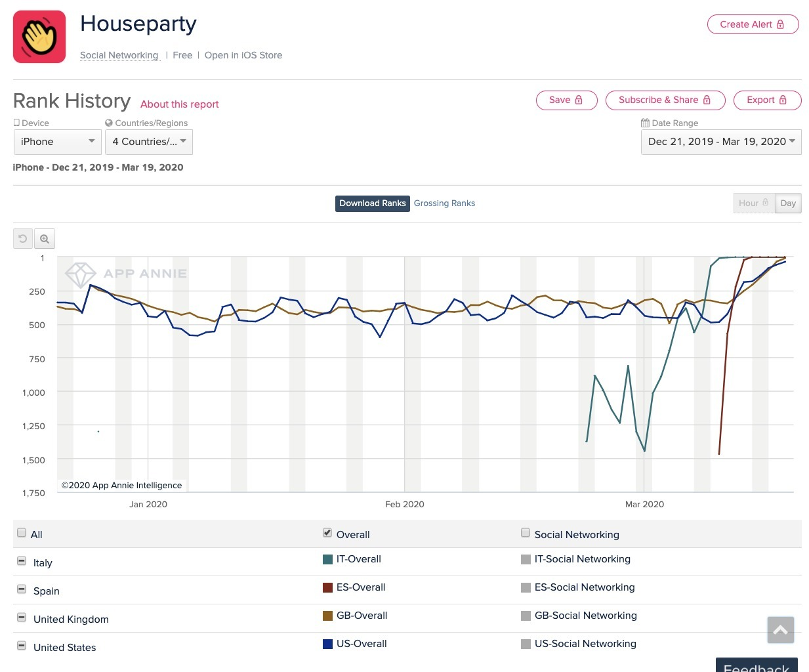Click the GB-Overall brown color swatch
The height and width of the screenshot is (672, 809).
[327, 616]
